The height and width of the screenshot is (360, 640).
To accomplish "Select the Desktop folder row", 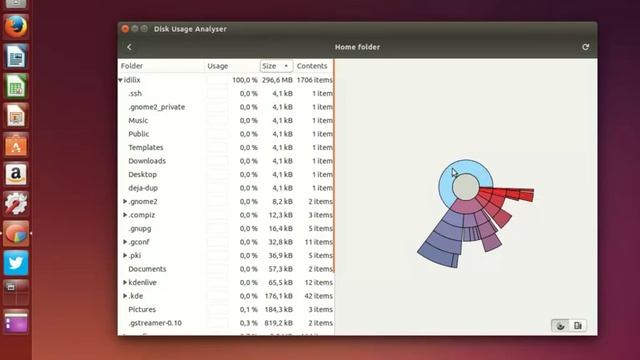I will coord(226,174).
